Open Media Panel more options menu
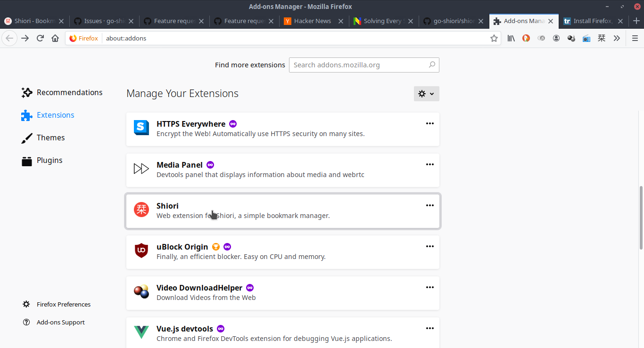This screenshot has height=348, width=644. point(429,164)
